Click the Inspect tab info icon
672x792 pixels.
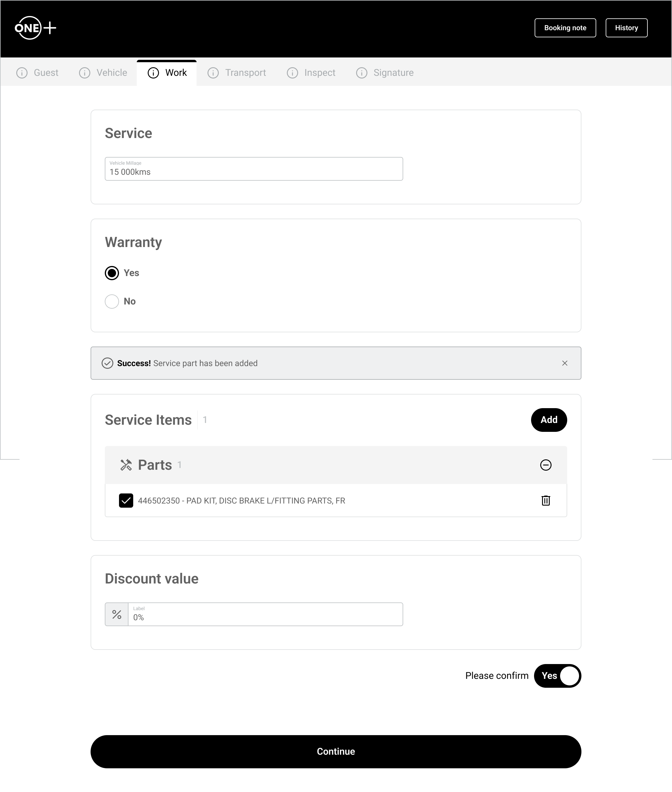(292, 73)
